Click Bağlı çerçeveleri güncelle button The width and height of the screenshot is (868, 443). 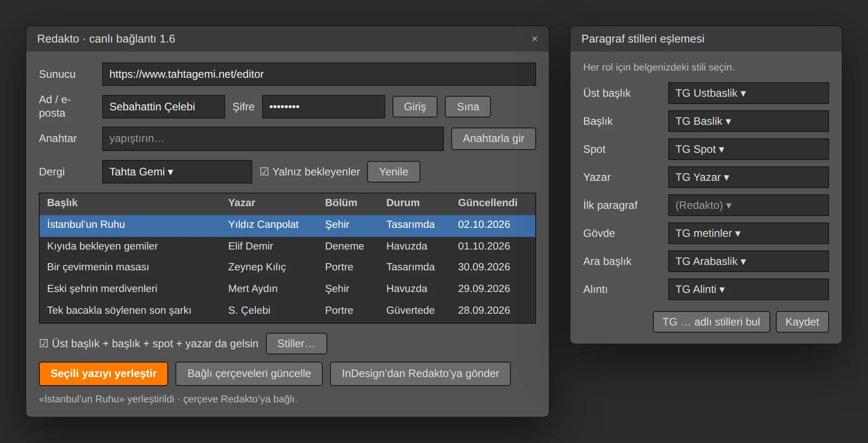(x=249, y=373)
